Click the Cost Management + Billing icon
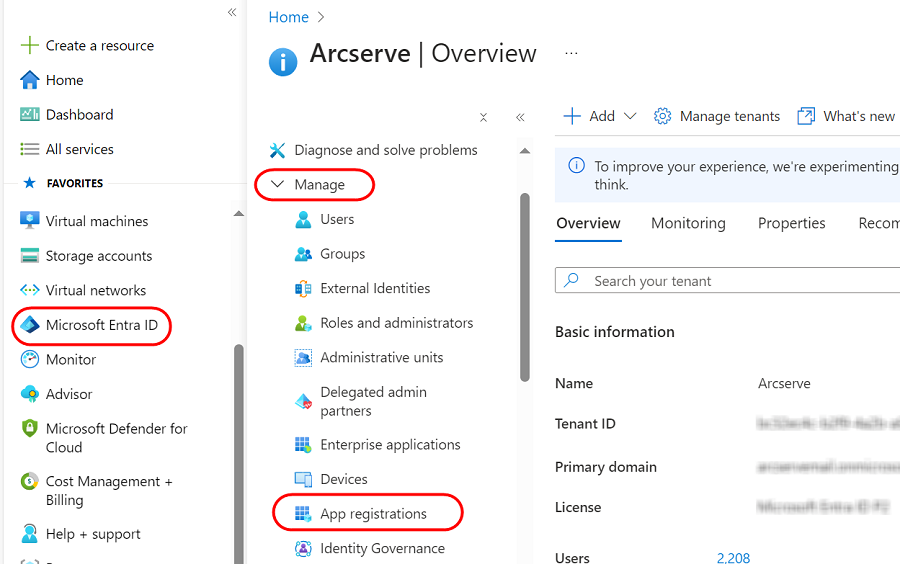 click(x=30, y=481)
